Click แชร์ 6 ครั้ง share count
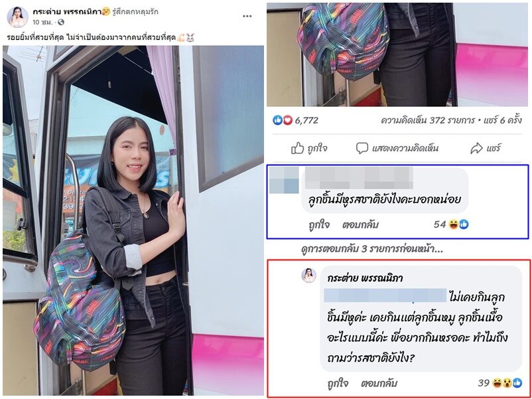 tap(502, 120)
